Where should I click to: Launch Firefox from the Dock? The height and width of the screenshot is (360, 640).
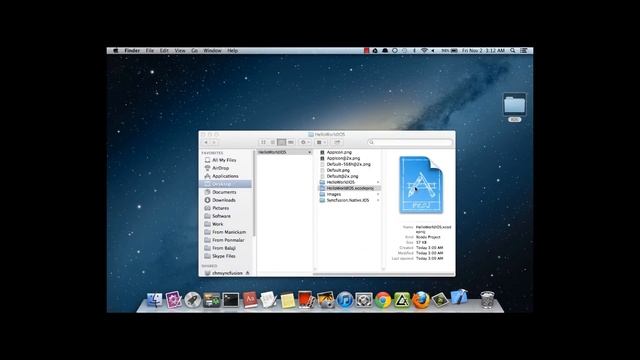421,300
